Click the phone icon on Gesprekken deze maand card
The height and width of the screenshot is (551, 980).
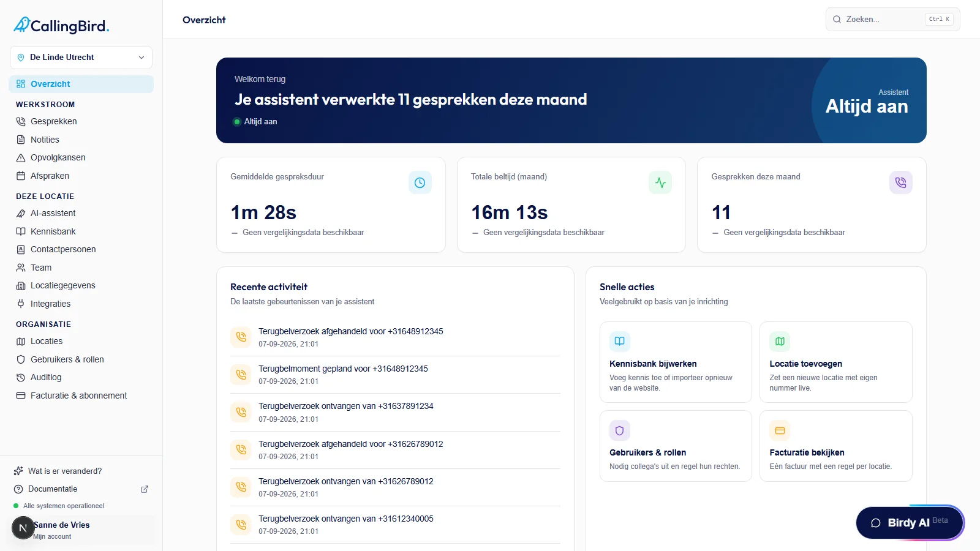pyautogui.click(x=900, y=182)
